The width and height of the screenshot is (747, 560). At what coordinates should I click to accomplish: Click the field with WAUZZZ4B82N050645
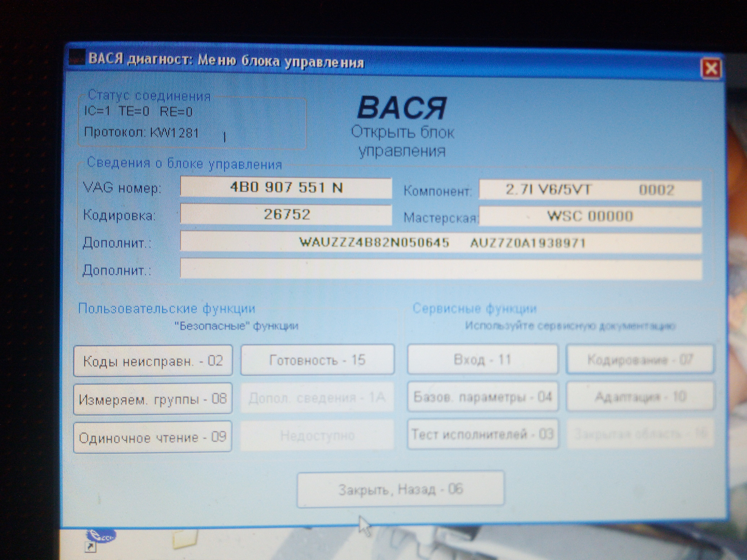click(x=441, y=243)
